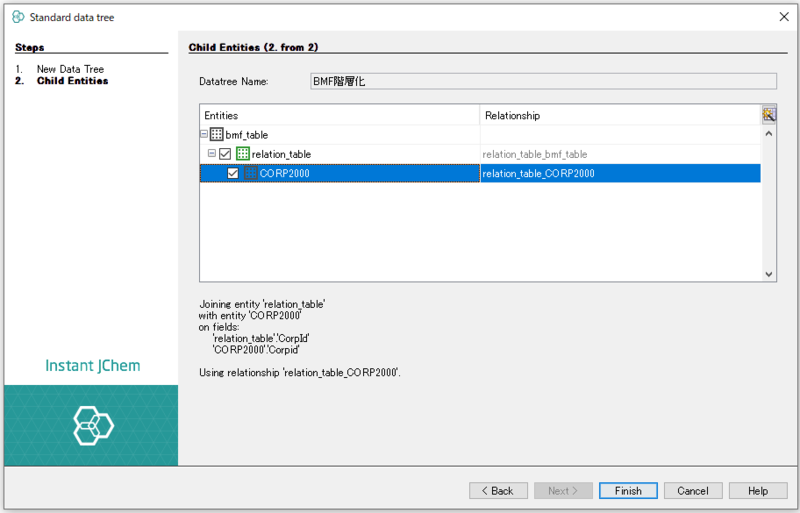Collapse the bmf_table tree node
Viewport: 800px width, 513px height.
click(x=204, y=135)
